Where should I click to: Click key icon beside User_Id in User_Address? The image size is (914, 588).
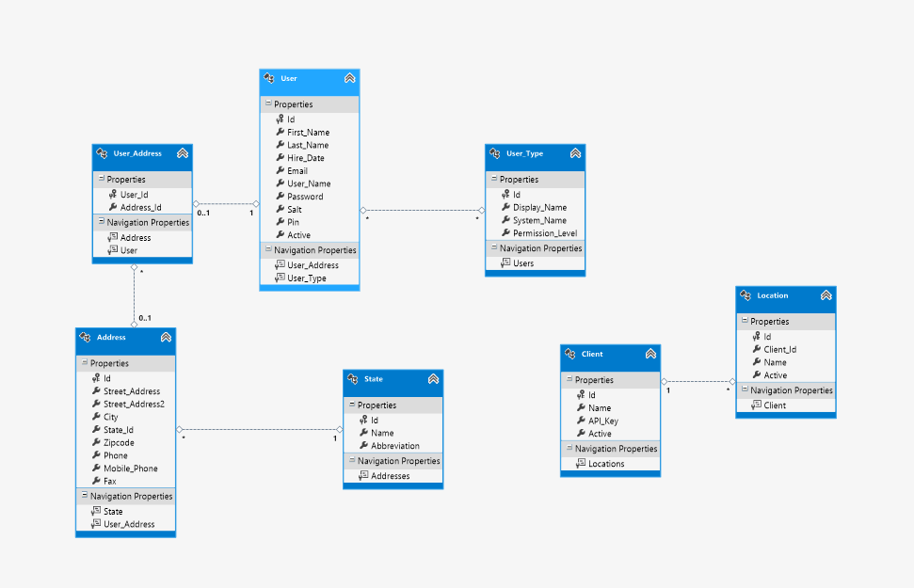tap(113, 194)
